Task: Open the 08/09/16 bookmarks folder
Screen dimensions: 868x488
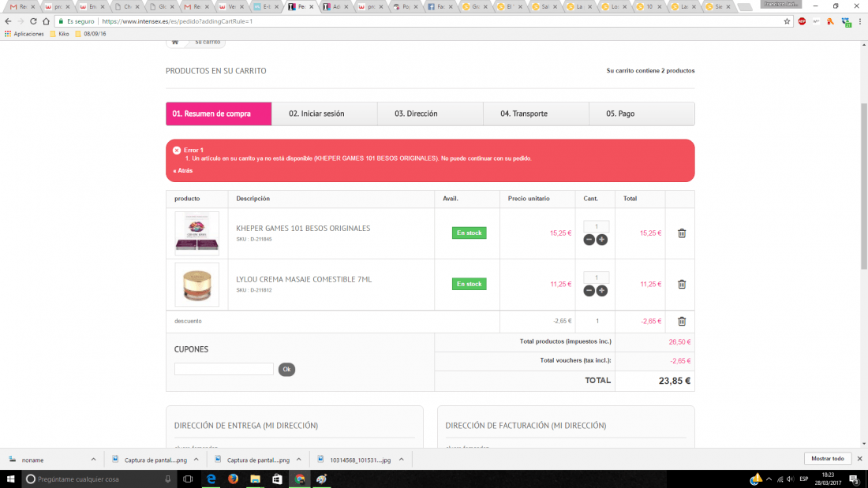Action: point(90,34)
